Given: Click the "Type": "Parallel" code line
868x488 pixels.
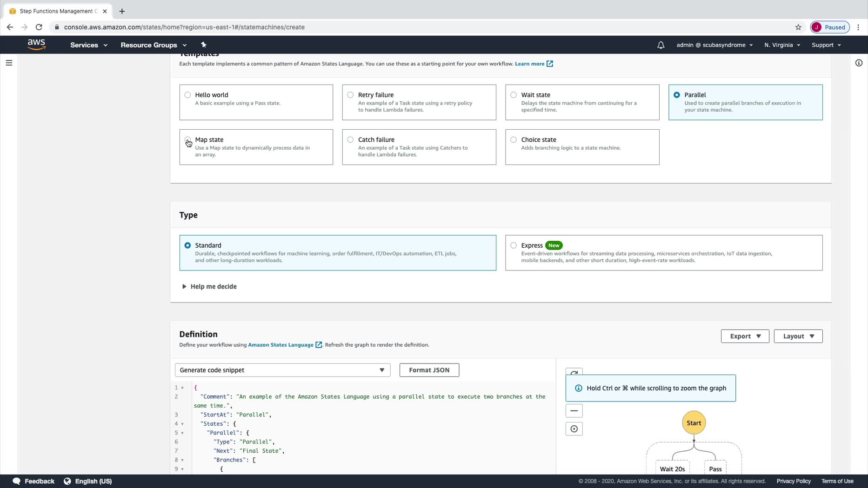Looking at the screenshot, I should click(x=244, y=442).
